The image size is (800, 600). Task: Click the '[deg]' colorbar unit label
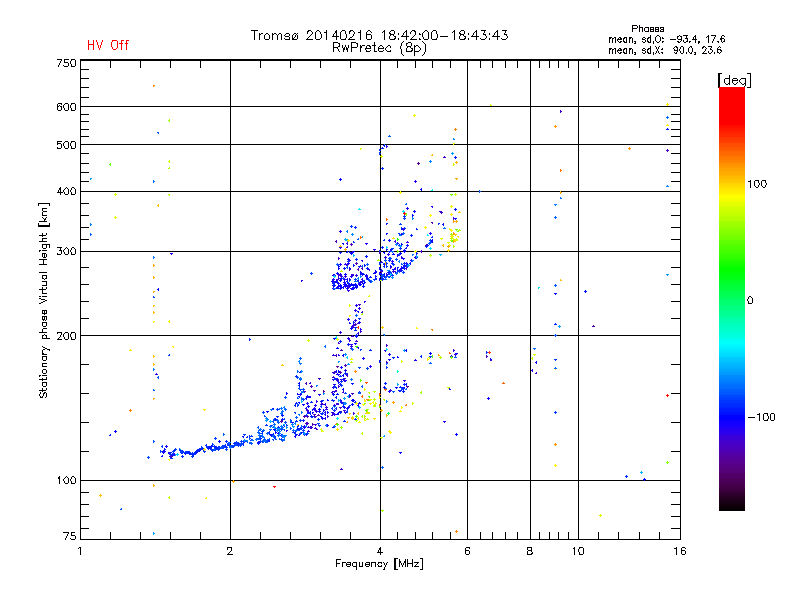[x=734, y=81]
